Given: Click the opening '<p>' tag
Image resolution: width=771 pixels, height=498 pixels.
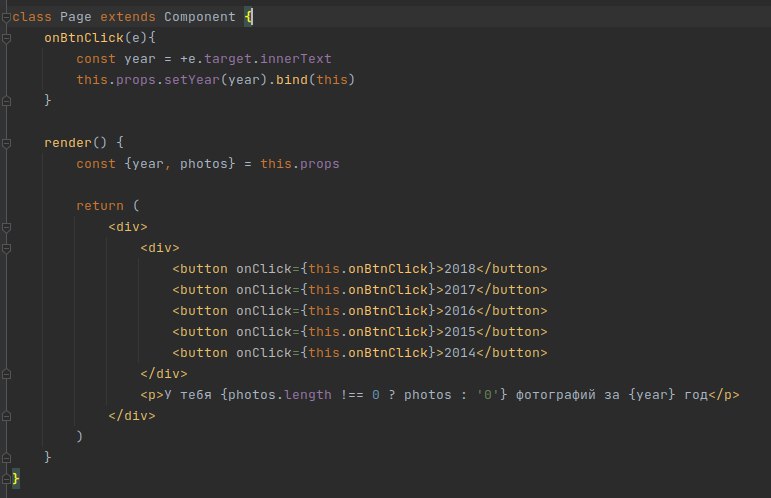Looking at the screenshot, I should coord(152,395).
